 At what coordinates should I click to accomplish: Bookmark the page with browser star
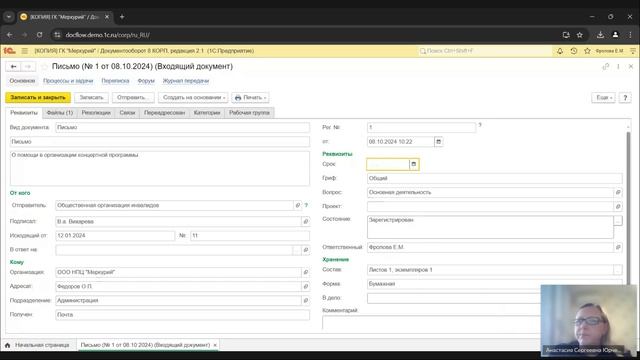pos(580,35)
